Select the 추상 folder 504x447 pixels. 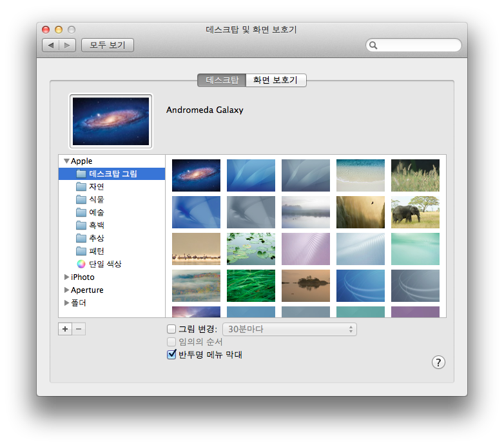[x=112, y=238]
